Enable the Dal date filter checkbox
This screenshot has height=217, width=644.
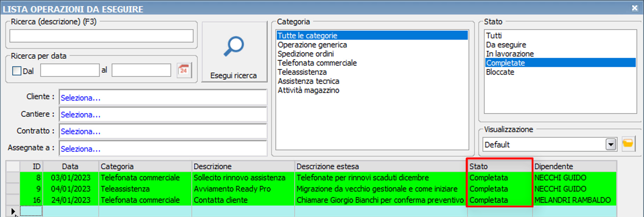[x=16, y=71]
